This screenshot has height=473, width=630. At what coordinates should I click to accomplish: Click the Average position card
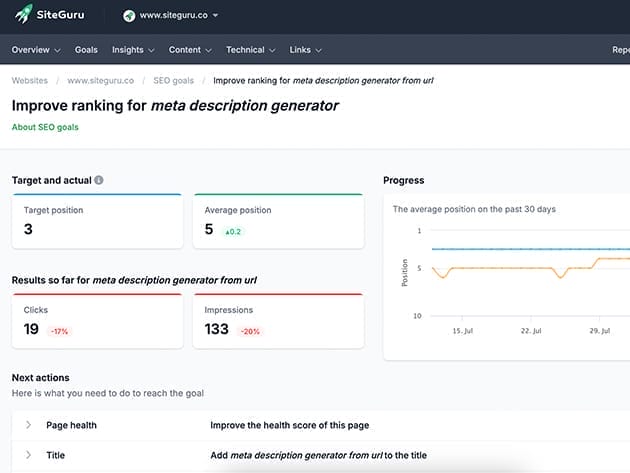(278, 221)
